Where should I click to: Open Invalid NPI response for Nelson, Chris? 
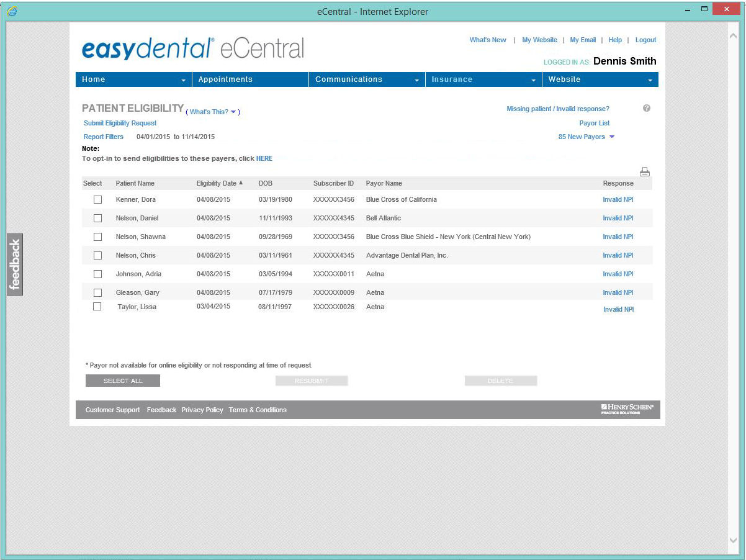(x=618, y=256)
